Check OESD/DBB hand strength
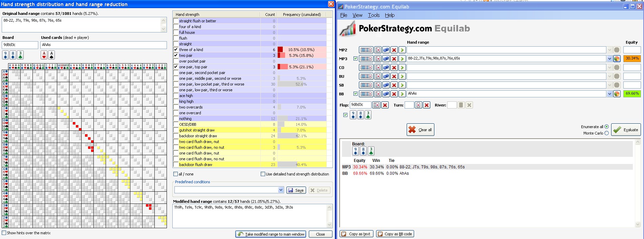This screenshot has height=239, width=644. [176, 124]
